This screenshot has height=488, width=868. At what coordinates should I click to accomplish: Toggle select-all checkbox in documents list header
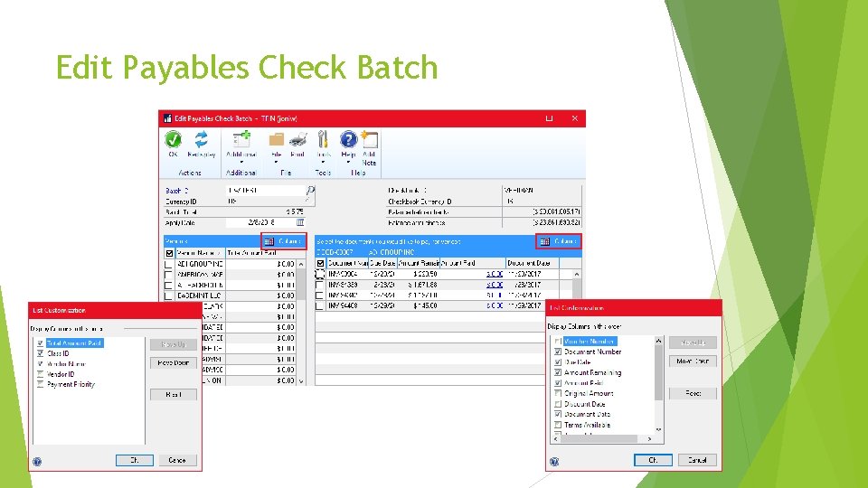click(x=320, y=263)
